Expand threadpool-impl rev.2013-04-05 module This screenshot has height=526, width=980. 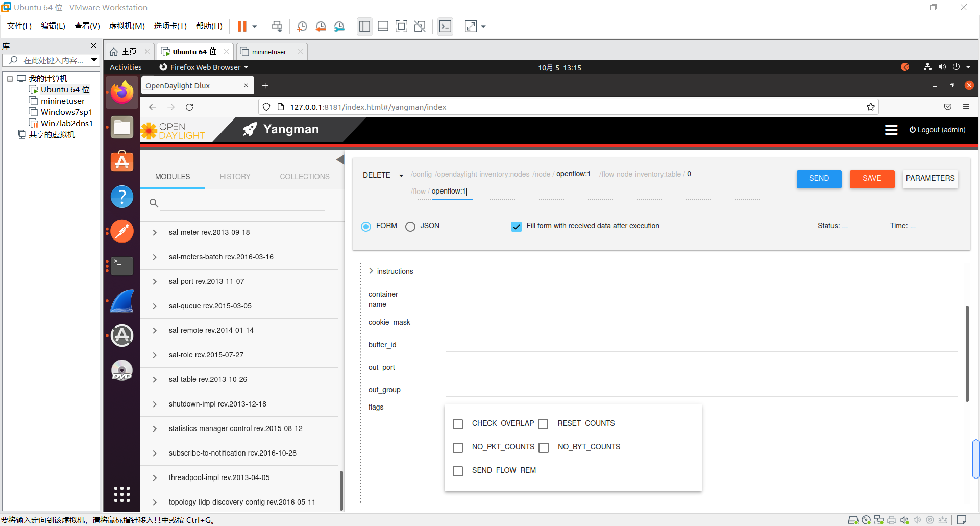pyautogui.click(x=155, y=478)
